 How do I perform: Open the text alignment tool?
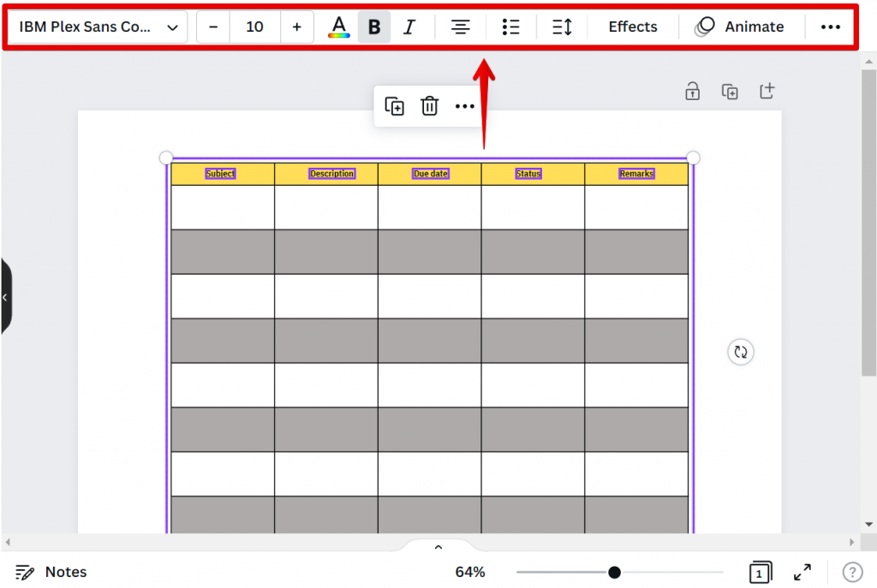click(x=460, y=27)
